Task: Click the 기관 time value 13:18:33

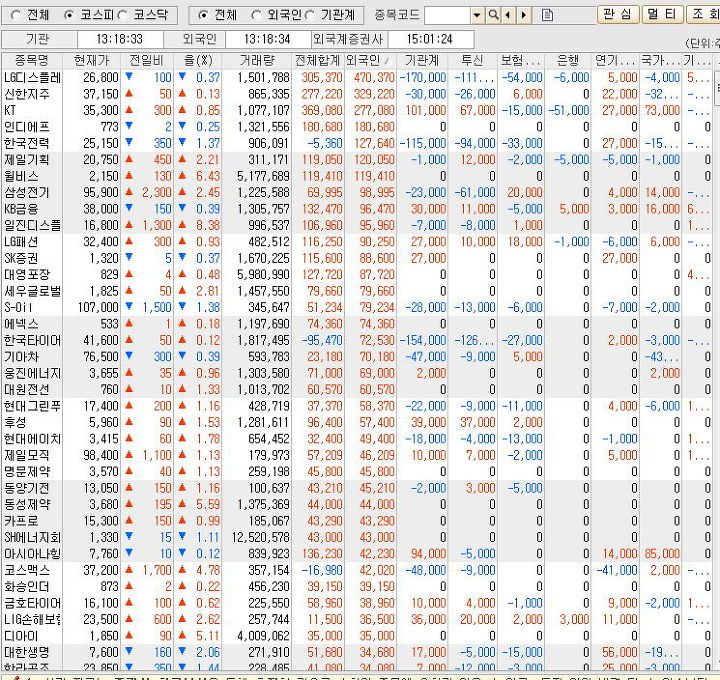Action: click(119, 39)
